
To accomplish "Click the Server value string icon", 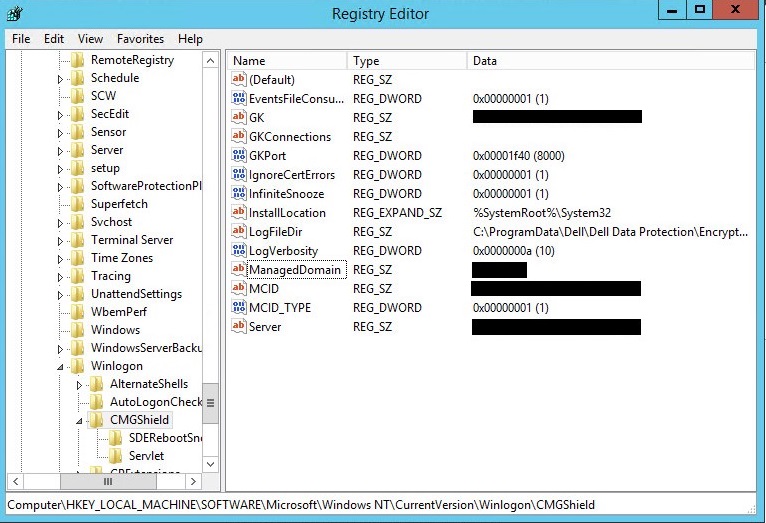I will pyautogui.click(x=238, y=327).
